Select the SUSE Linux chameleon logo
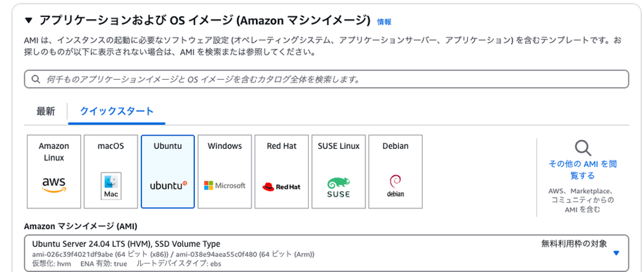The height and width of the screenshot is (272, 644). coord(339,188)
